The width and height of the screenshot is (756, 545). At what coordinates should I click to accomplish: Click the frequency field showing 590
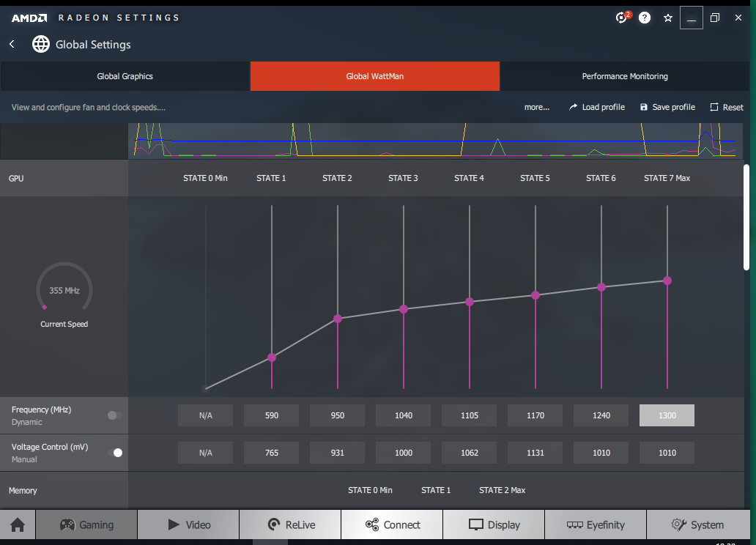pyautogui.click(x=272, y=415)
